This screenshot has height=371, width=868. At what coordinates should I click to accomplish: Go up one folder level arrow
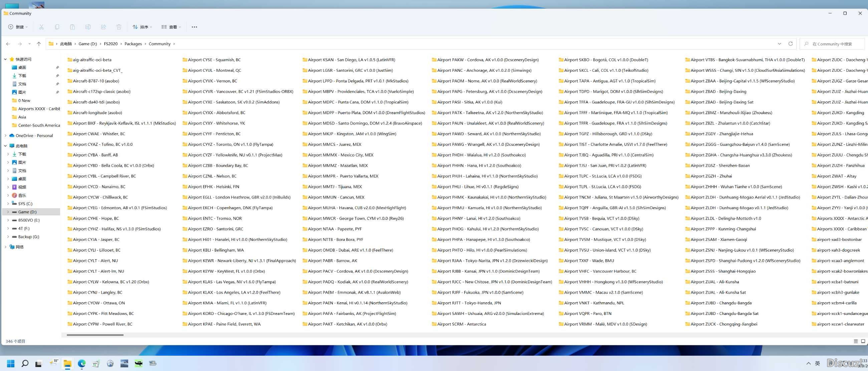tap(39, 44)
